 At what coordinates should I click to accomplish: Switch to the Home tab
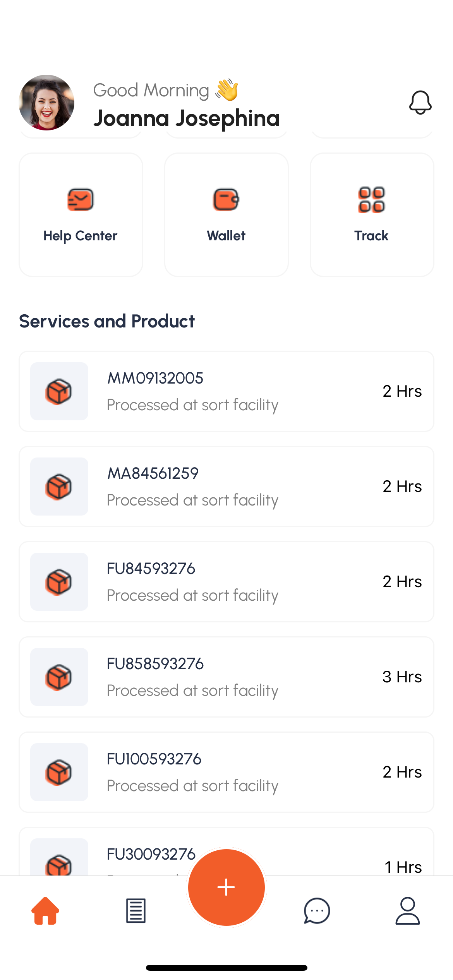[45, 911]
